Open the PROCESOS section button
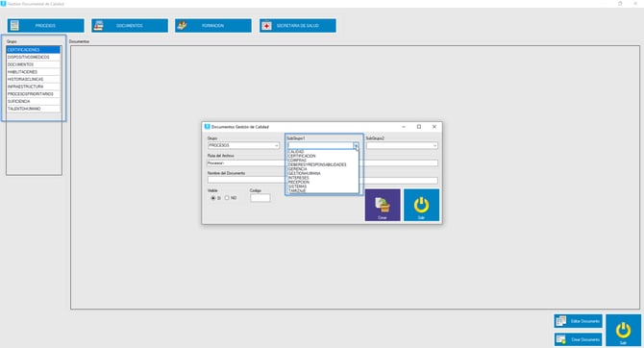 45,25
